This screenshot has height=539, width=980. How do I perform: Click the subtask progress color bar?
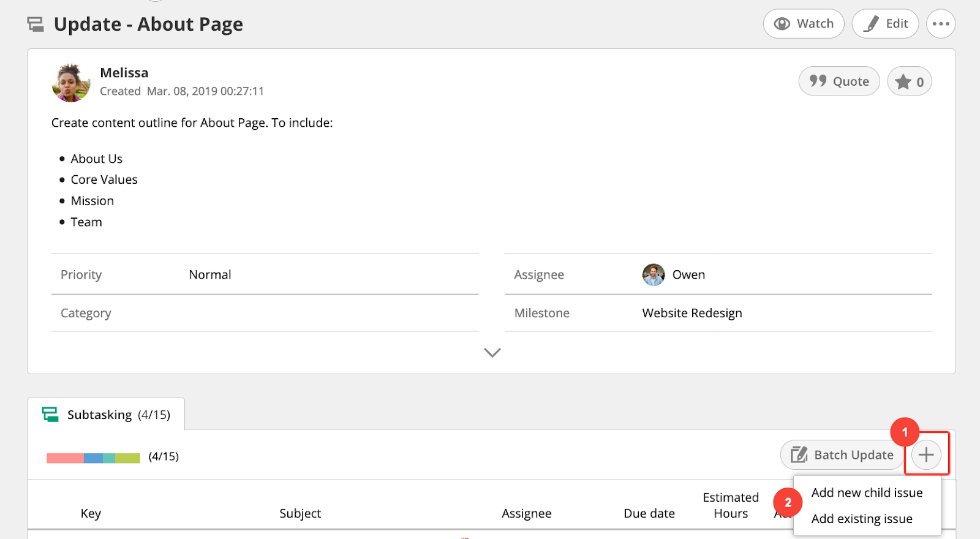[x=93, y=458]
